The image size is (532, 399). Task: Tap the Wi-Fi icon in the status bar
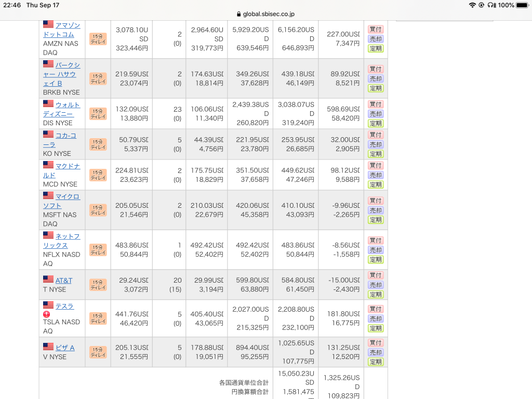pyautogui.click(x=472, y=5)
